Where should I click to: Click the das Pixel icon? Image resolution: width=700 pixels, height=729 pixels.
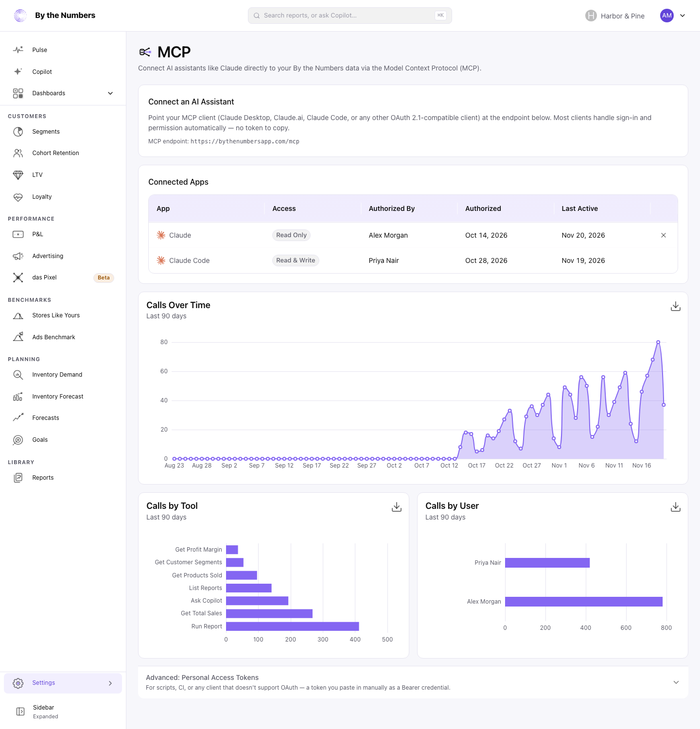[x=18, y=278]
